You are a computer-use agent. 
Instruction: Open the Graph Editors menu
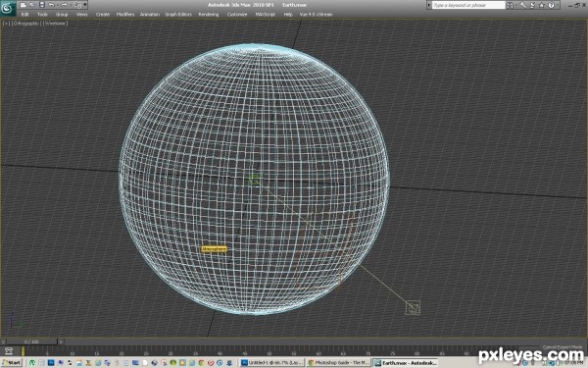click(178, 15)
